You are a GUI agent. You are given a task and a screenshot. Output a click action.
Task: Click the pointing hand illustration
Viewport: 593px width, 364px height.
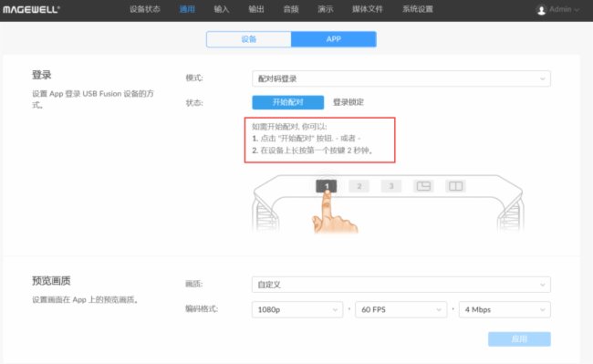click(334, 212)
